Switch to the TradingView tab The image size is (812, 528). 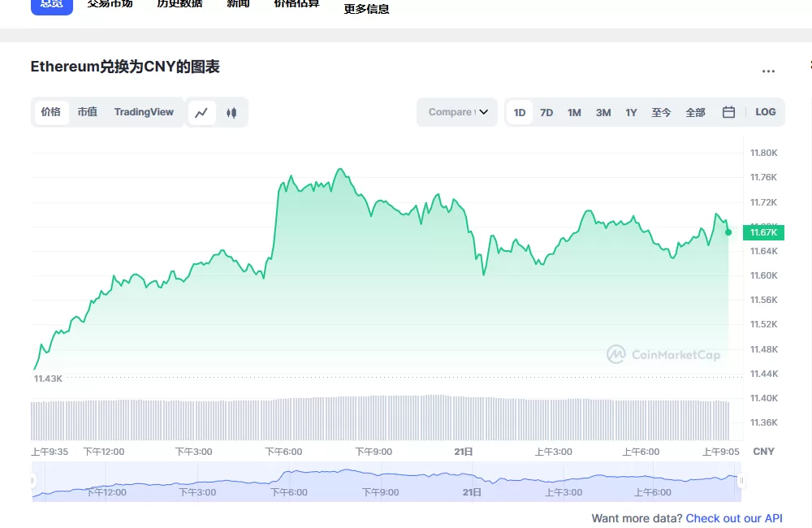point(144,112)
